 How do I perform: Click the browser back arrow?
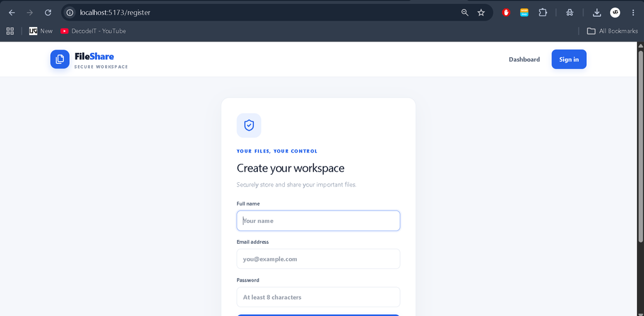12,13
